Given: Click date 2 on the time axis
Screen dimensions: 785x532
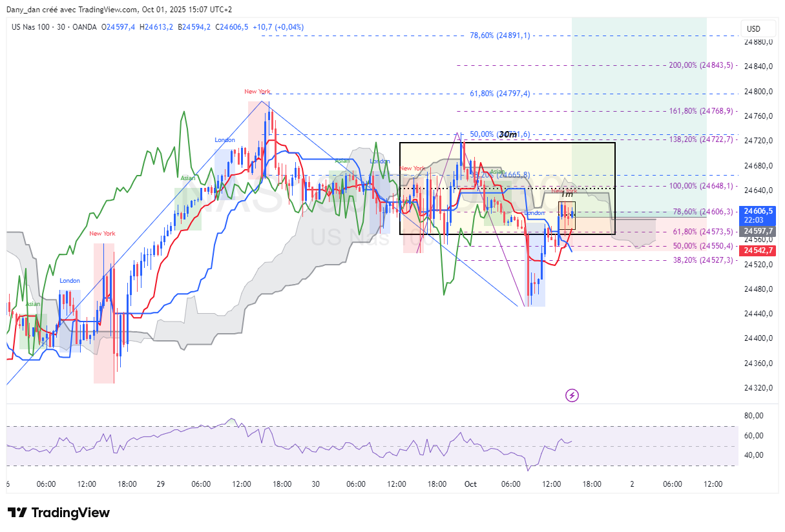Looking at the screenshot, I should click(x=632, y=484).
